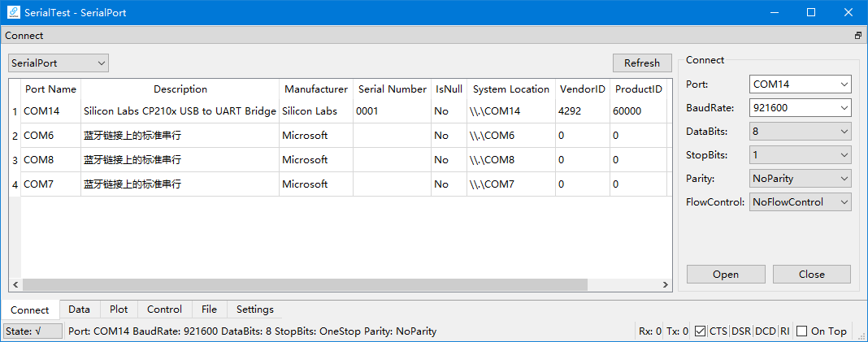Click the Rx: 0 counter in status bar

[650, 331]
